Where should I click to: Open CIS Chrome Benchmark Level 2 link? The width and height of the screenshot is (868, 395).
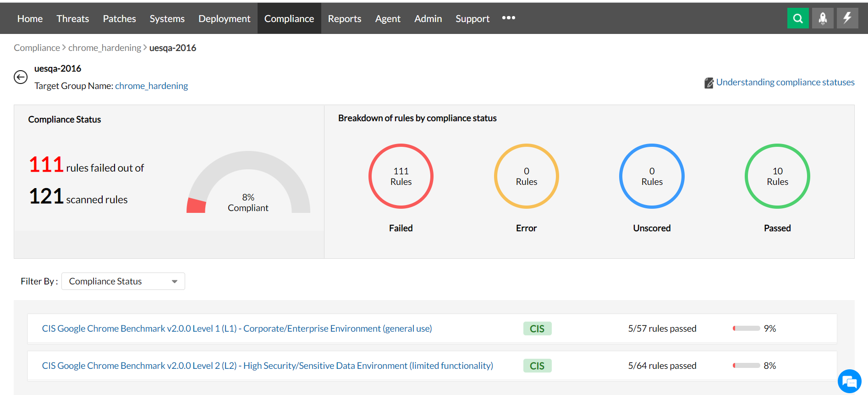click(x=268, y=366)
